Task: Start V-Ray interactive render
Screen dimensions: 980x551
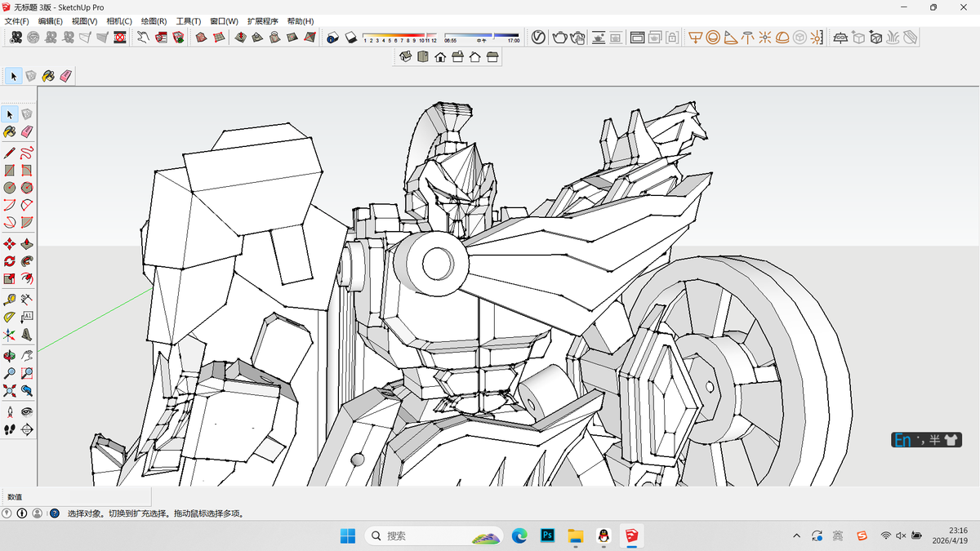Action: click(577, 37)
